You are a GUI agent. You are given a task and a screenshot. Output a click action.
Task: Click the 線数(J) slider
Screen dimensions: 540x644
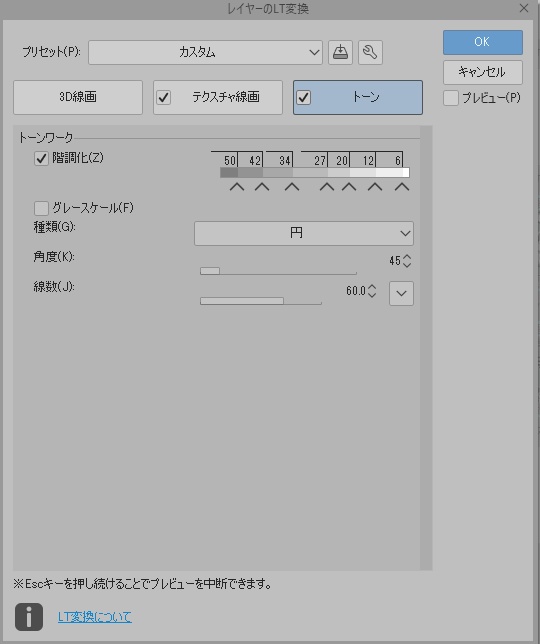click(x=261, y=301)
